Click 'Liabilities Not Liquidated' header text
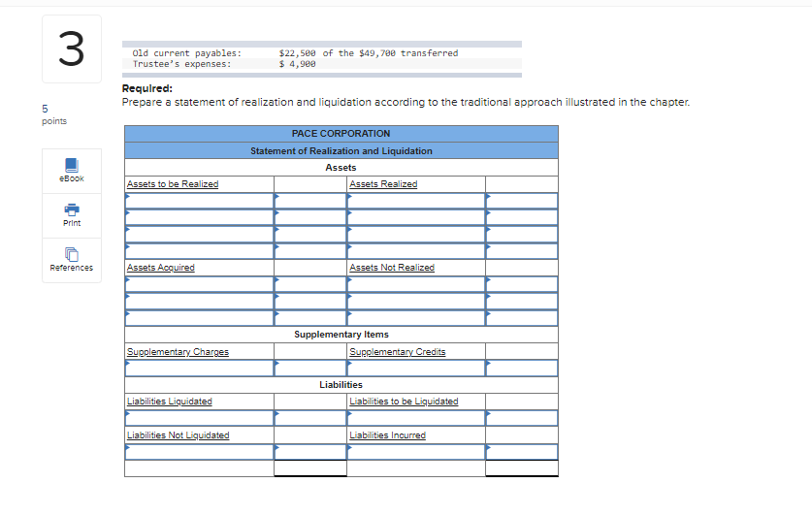 coord(179,435)
